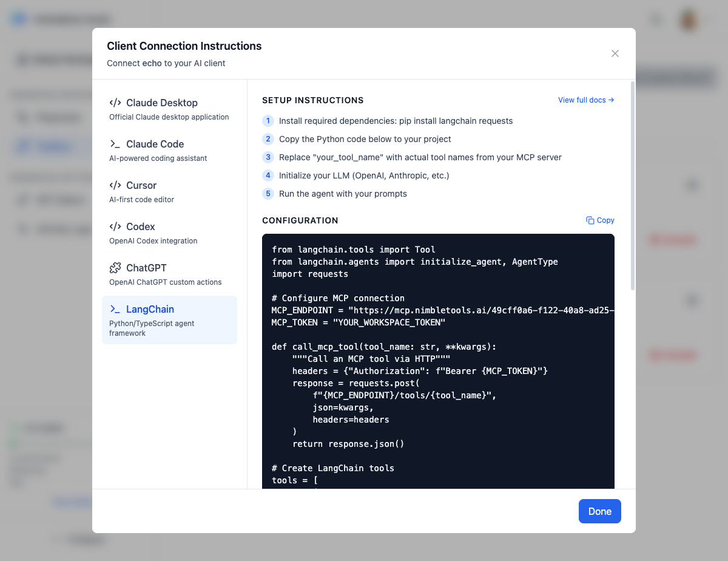Click the MCP_ENDPOINT URL line in code
728x561 pixels.
coord(443,310)
